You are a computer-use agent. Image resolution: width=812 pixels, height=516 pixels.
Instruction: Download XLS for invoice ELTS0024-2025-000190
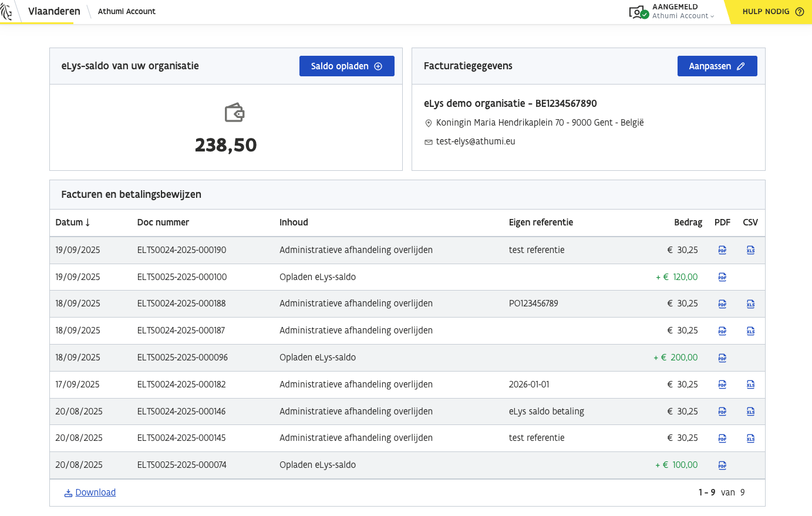[x=750, y=250]
